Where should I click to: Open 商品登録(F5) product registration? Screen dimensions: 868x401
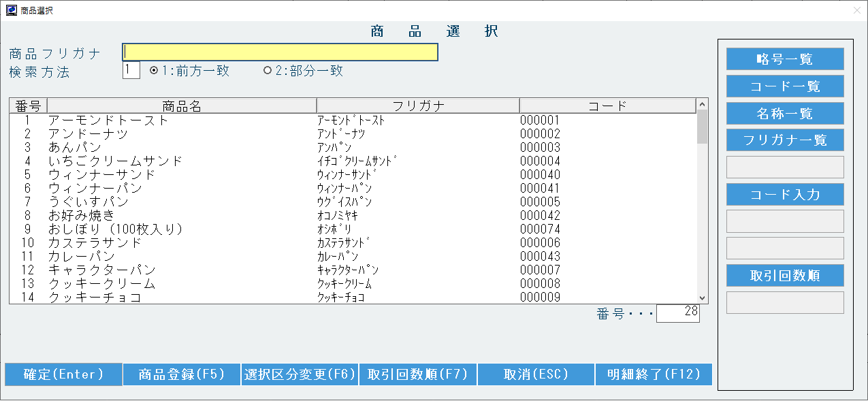click(182, 374)
